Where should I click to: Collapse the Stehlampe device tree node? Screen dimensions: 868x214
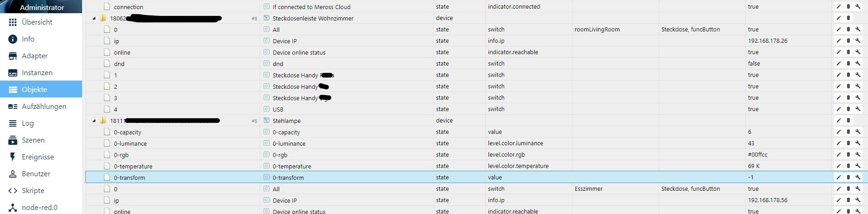[x=94, y=121]
